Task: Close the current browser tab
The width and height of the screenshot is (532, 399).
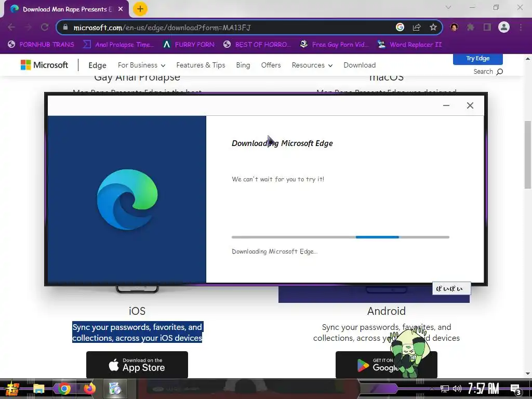Action: pyautogui.click(x=121, y=9)
